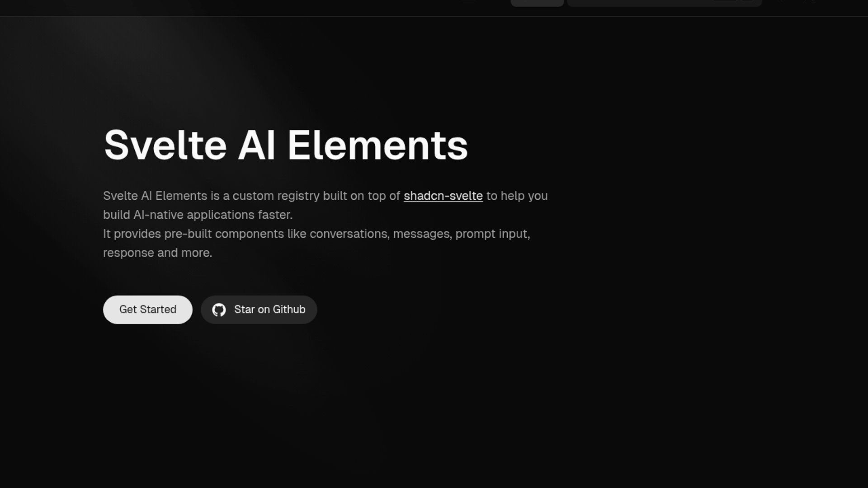Click the 'to help you' text after link
The image size is (868, 488).
(517, 196)
